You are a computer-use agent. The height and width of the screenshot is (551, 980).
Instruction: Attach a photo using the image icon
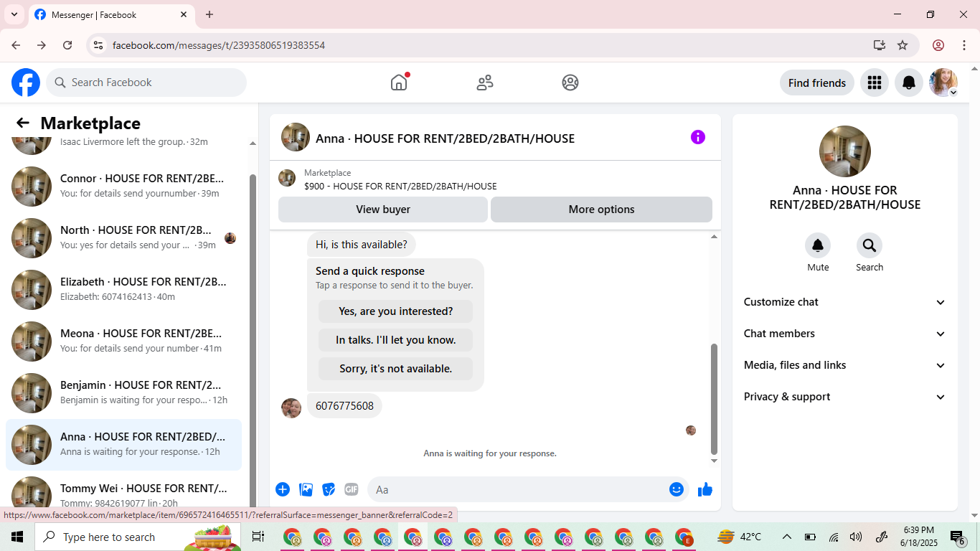point(306,489)
